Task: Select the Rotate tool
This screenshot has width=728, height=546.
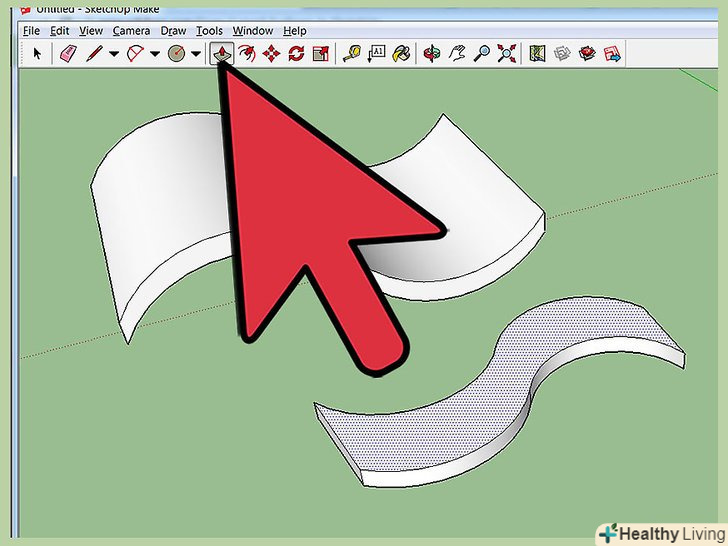Action: 296,53
